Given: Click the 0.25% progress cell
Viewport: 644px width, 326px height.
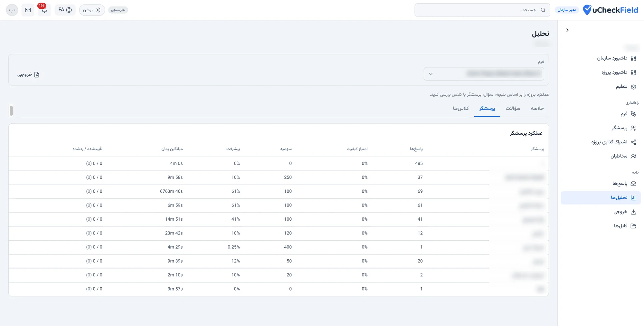Looking at the screenshot, I should point(234,247).
